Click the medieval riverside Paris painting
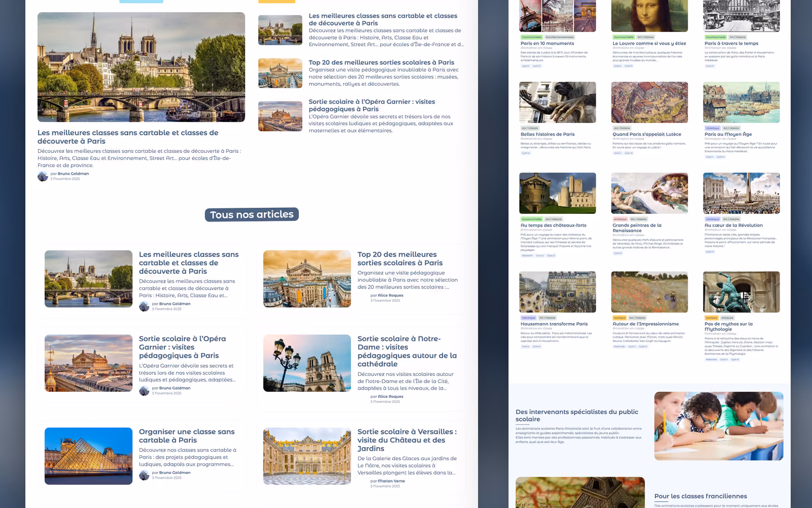Viewport: 812px width, 508px height. (741, 103)
